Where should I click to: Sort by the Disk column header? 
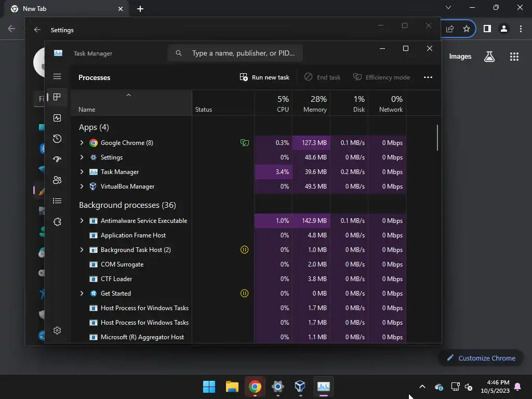click(349, 103)
